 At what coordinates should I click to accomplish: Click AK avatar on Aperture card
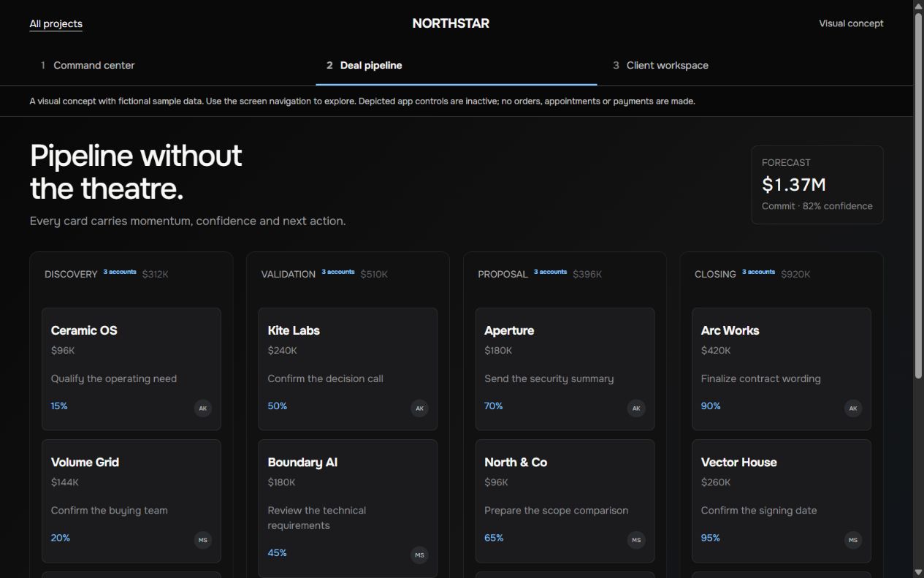coord(636,408)
